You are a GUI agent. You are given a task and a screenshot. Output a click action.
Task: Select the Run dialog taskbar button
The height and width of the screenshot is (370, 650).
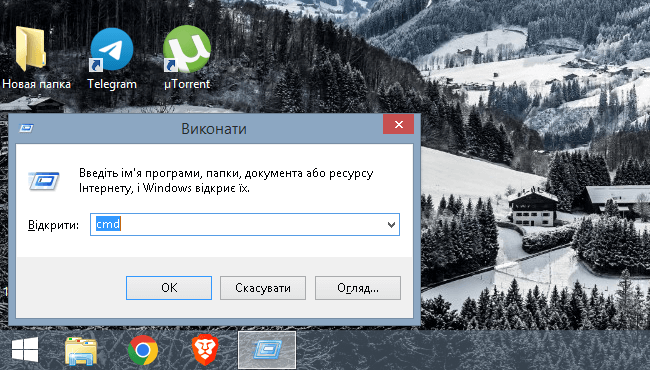267,350
